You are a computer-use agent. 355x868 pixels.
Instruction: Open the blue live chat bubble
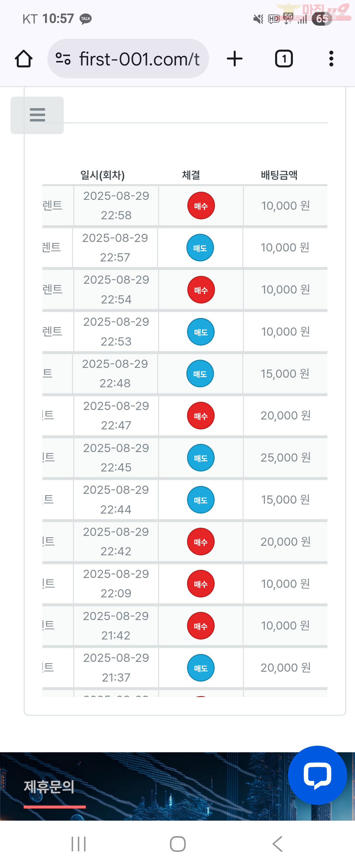[317, 775]
